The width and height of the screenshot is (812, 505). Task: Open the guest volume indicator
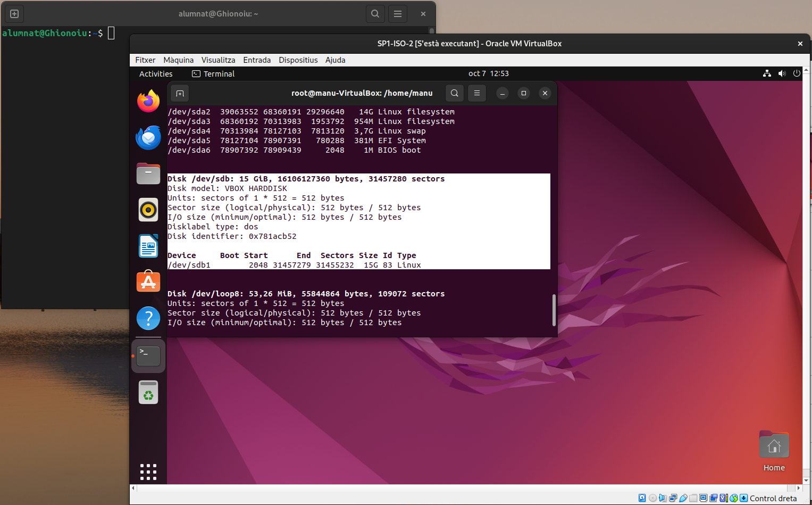tap(782, 73)
